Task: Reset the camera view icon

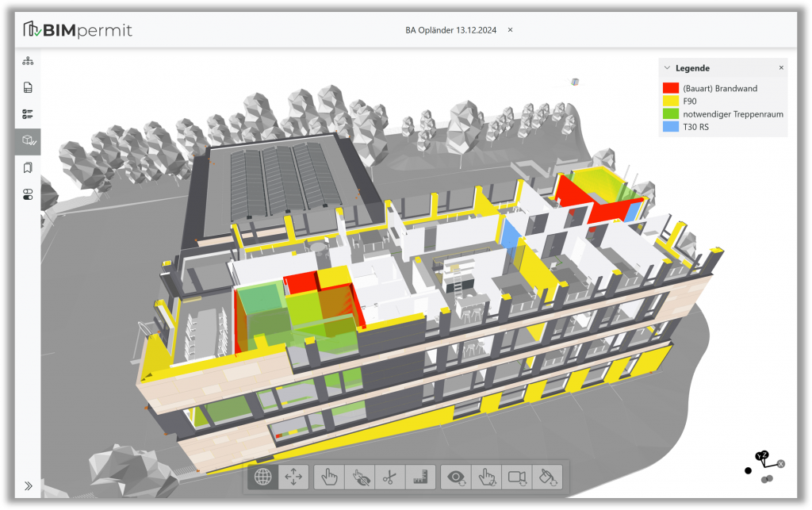Action: coord(517,477)
